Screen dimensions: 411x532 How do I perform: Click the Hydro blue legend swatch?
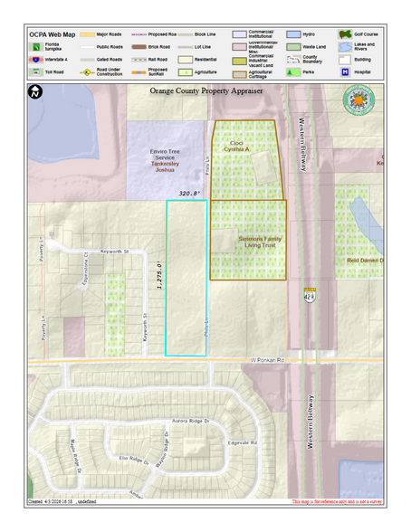click(x=293, y=34)
